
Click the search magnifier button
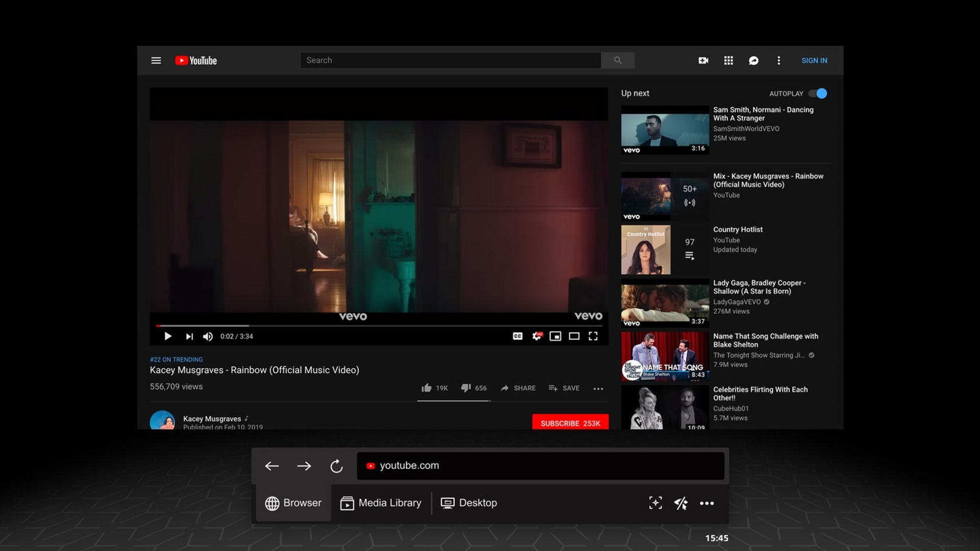point(618,60)
